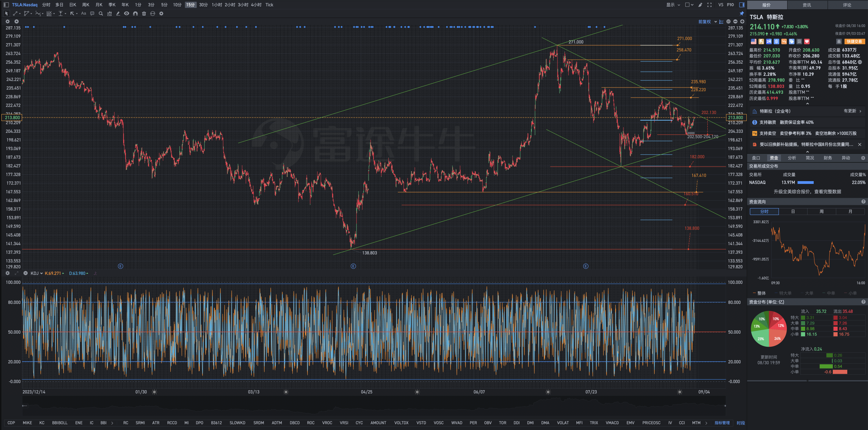The image size is (868, 430).
Task: Switch to the 盘口 order book tab
Action: [x=756, y=158]
